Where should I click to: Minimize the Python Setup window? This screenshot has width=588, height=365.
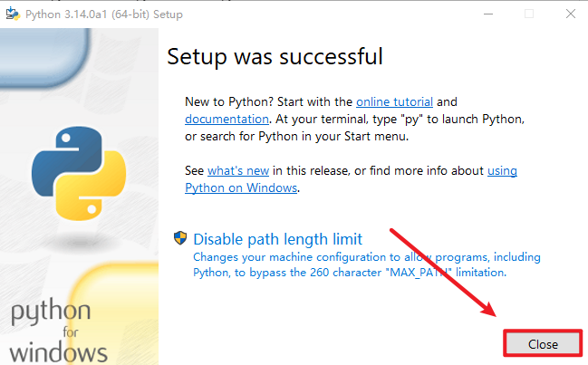(487, 14)
